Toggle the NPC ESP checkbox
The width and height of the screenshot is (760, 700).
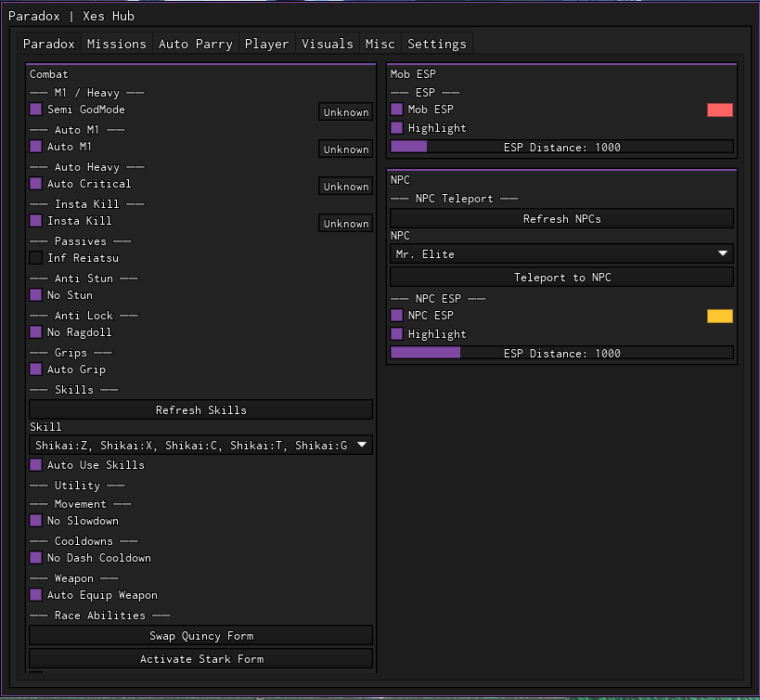(397, 315)
